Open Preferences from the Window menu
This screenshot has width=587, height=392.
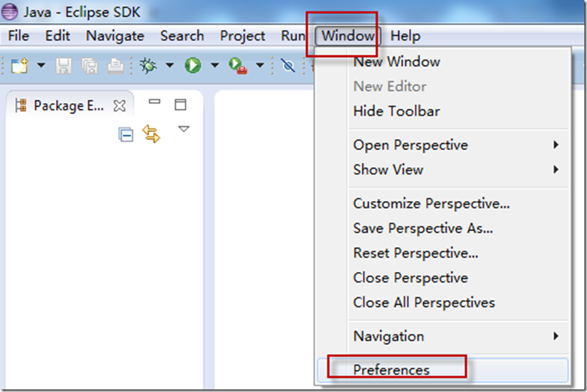click(x=442, y=370)
